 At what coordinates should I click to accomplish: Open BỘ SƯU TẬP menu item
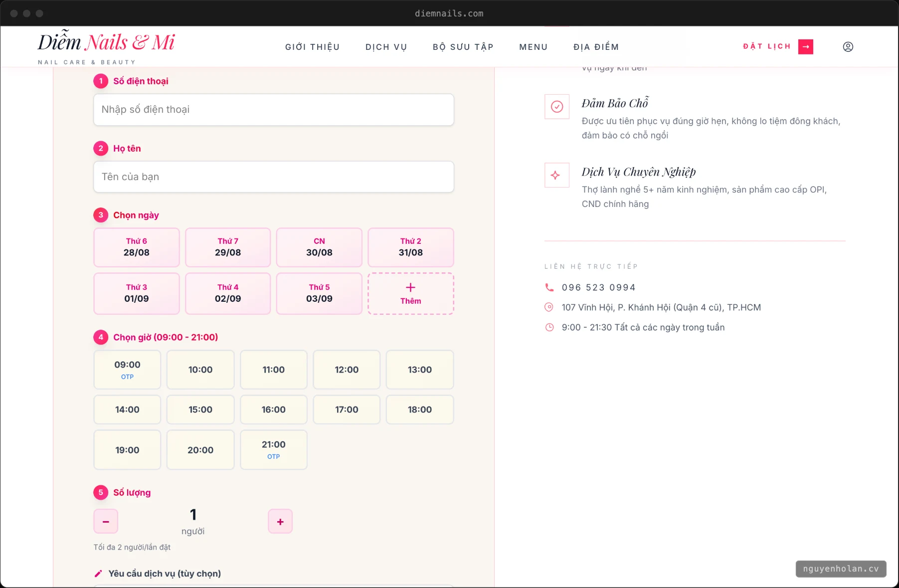[x=463, y=47]
